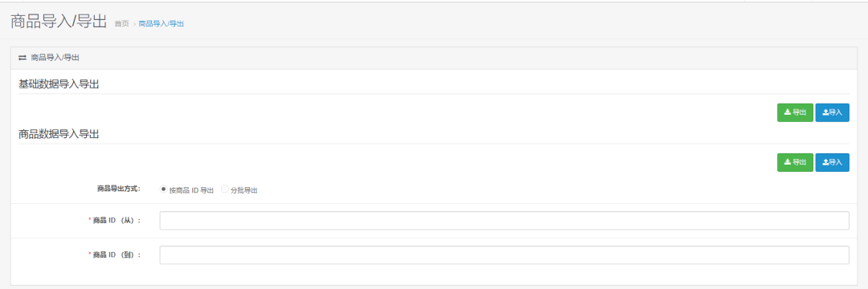
Task: Click the 商品 ID (从) field label
Action: (115, 221)
